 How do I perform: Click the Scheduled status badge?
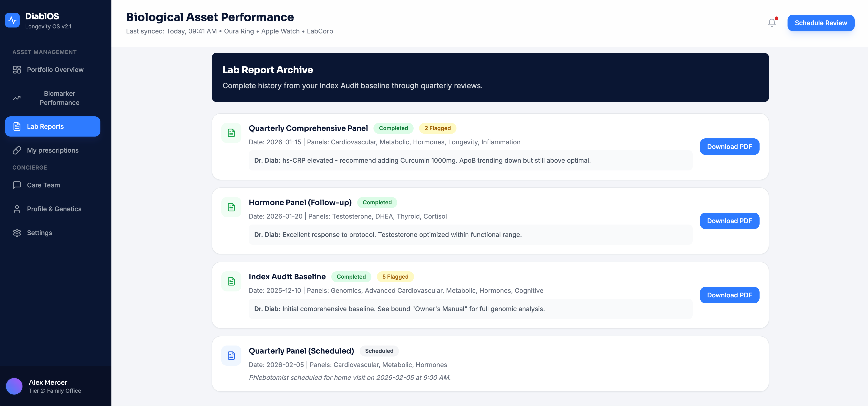(x=379, y=351)
